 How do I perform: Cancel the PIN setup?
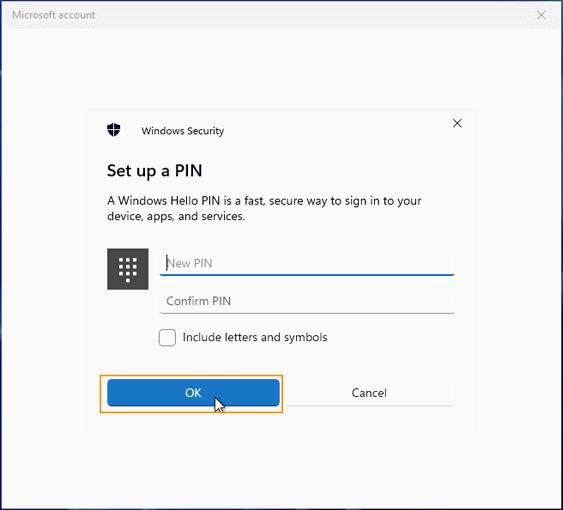click(x=369, y=393)
